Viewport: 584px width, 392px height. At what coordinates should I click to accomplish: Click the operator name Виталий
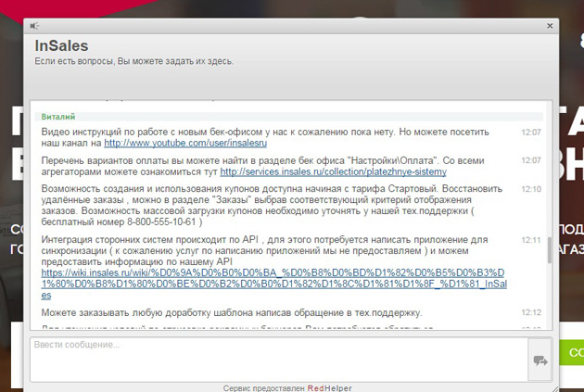click(58, 117)
